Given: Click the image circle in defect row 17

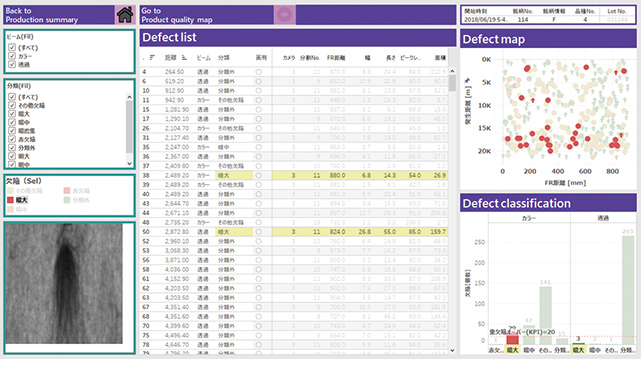Looking at the screenshot, I should coord(258,119).
